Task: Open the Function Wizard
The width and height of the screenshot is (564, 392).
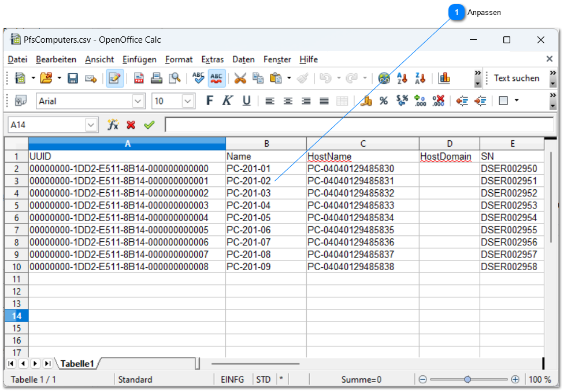Action: 113,124
